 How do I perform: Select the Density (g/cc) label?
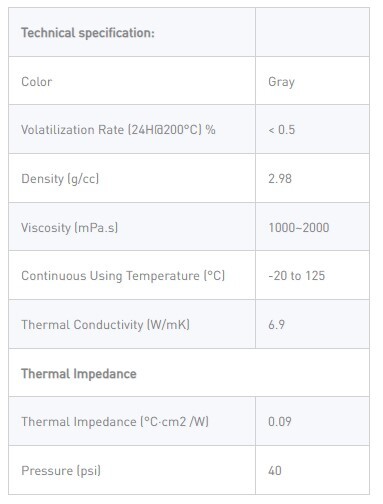60,179
